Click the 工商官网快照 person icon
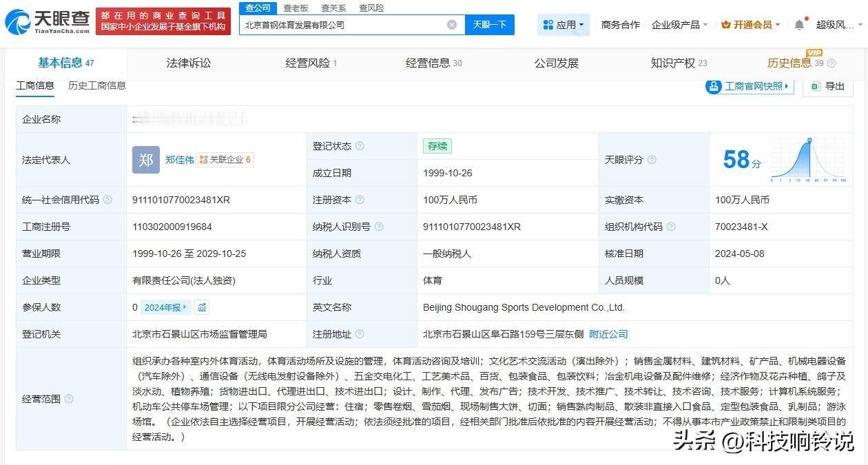The image size is (868, 465). click(714, 86)
